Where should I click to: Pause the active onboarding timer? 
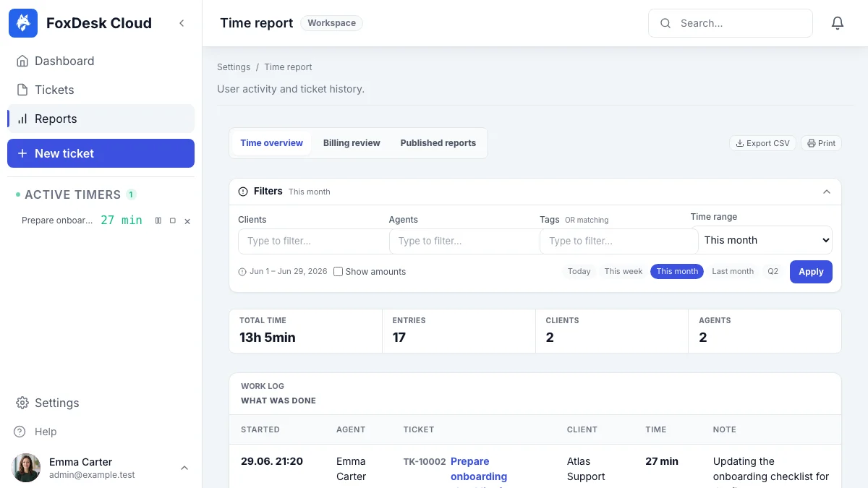158,221
